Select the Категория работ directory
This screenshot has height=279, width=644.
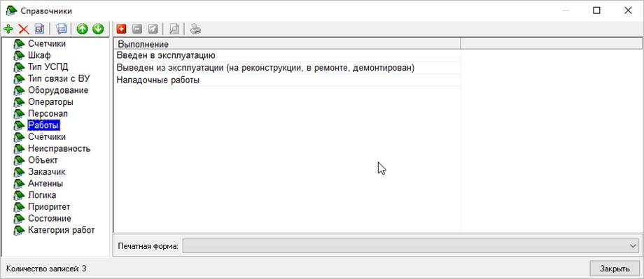point(61,230)
